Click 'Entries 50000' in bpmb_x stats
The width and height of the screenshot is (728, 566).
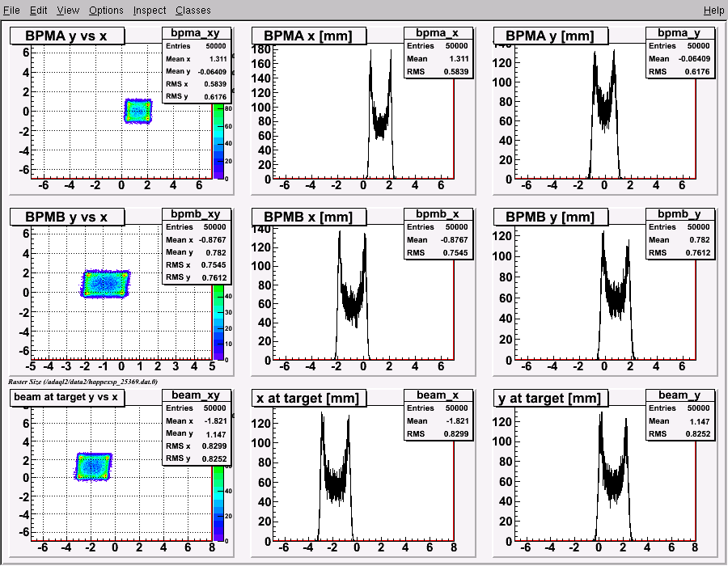click(x=438, y=227)
